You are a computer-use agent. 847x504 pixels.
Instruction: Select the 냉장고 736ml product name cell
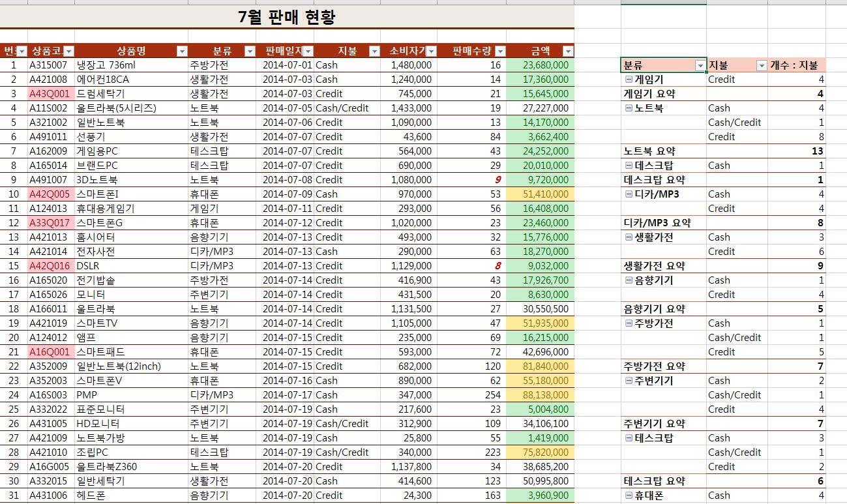[132, 65]
